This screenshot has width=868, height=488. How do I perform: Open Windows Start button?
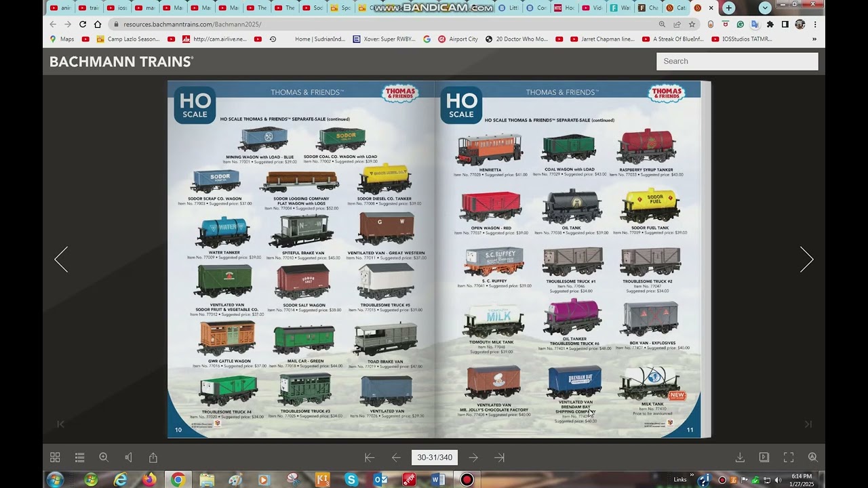pyautogui.click(x=55, y=480)
